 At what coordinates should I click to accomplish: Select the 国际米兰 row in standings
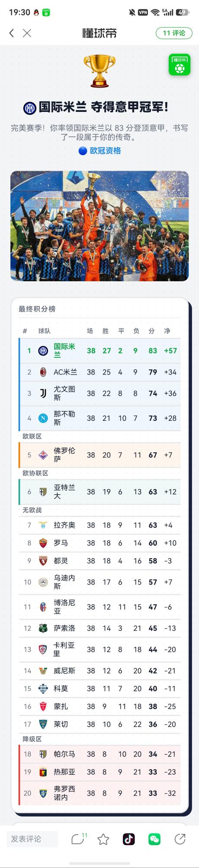pos(99,350)
